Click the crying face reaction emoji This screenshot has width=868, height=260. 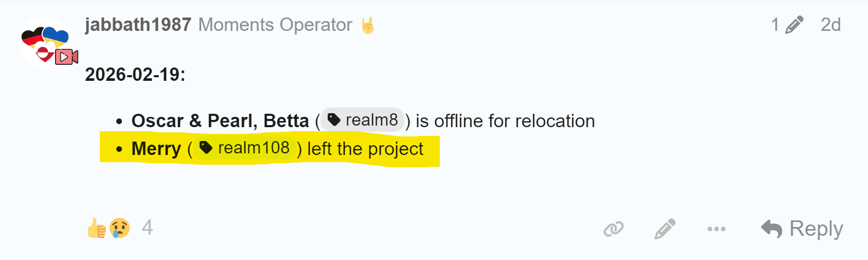coord(119,228)
